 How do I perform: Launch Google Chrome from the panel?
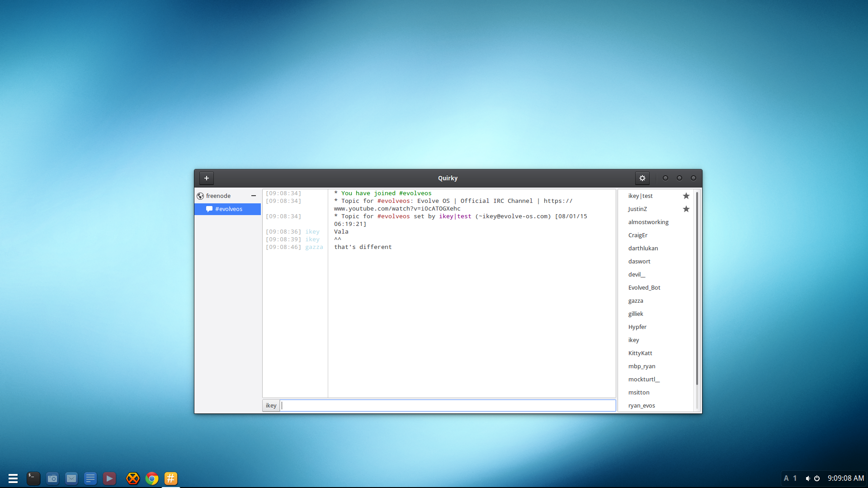152,478
